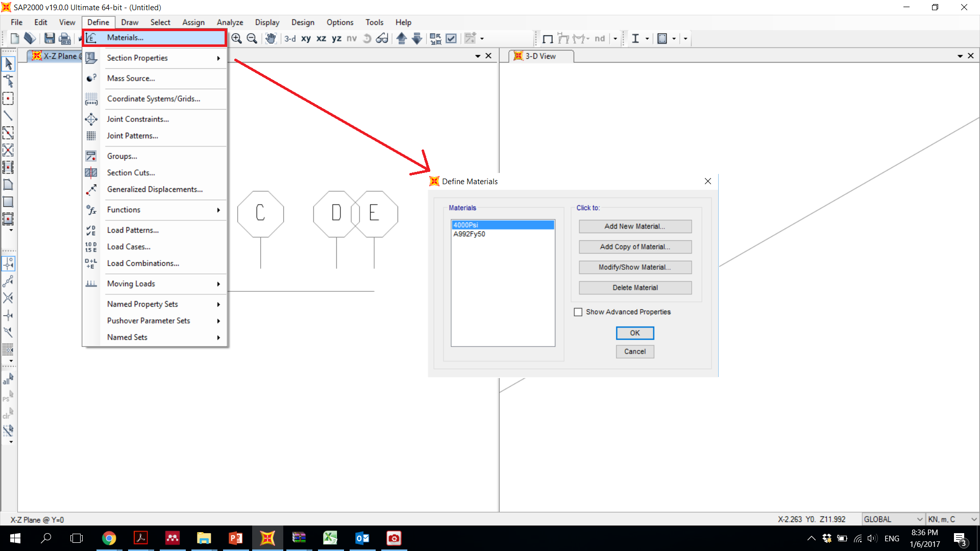Click the Move Up in List arrow
This screenshot has height=551, width=980.
coord(402,38)
